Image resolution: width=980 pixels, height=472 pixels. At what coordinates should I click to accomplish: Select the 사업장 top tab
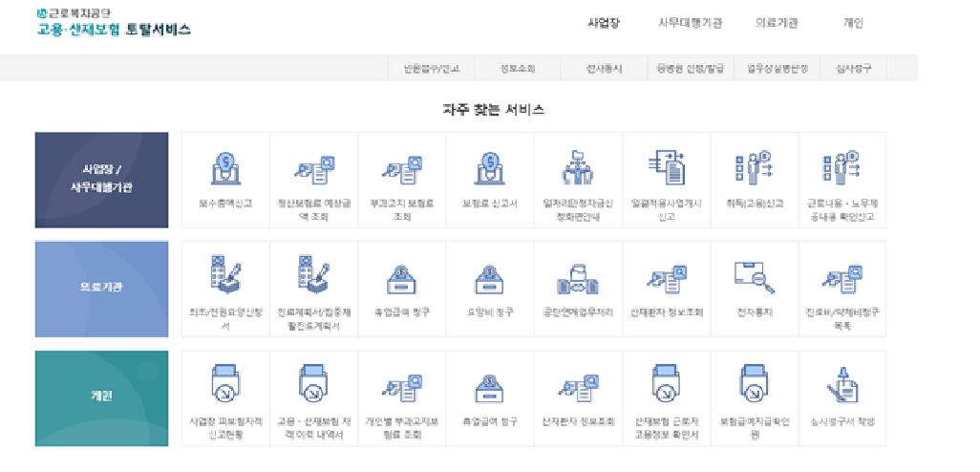604,23
